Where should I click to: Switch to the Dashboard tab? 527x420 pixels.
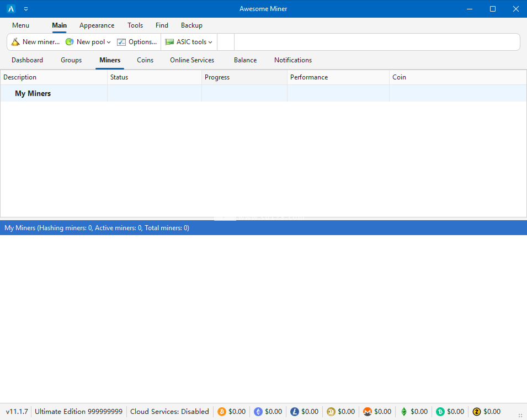click(x=27, y=60)
